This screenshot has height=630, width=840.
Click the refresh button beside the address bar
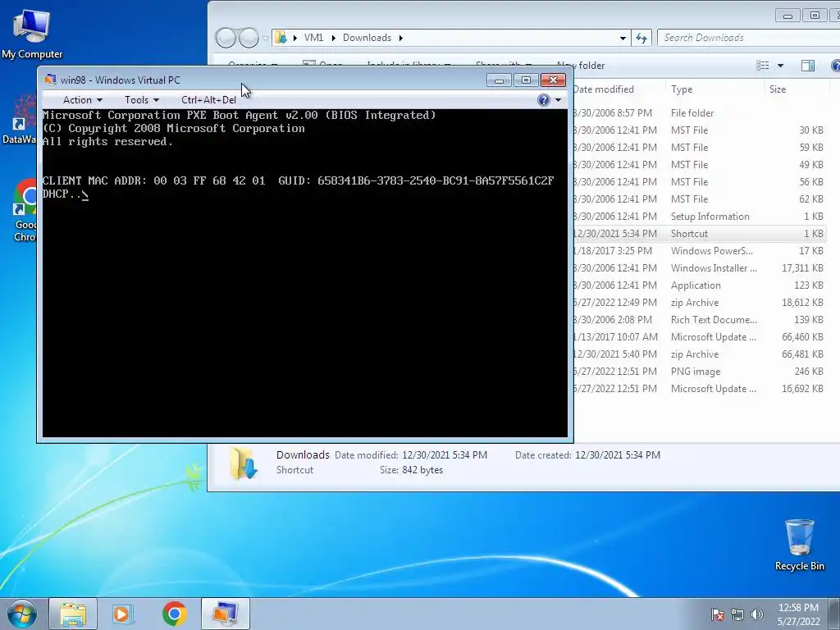click(641, 38)
